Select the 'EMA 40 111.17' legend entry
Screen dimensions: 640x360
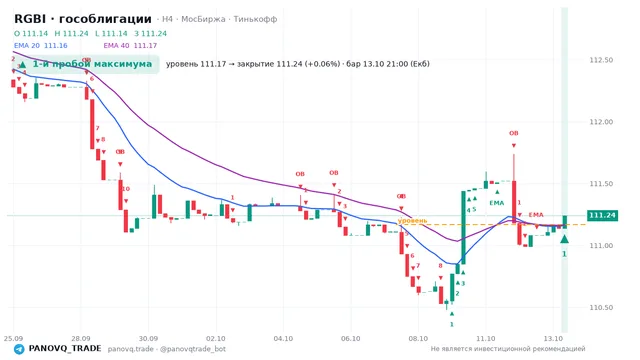click(130, 46)
